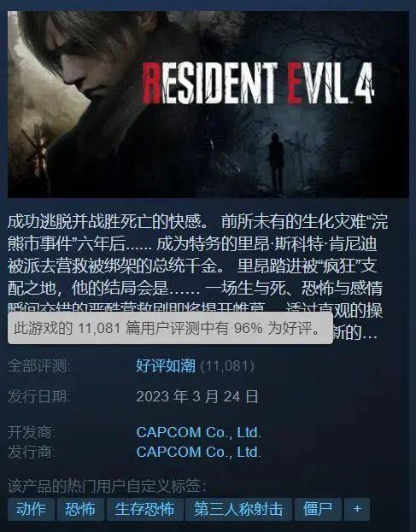The image size is (416, 532).
Task: Select the 第三人称射击 tag
Action: click(x=238, y=509)
